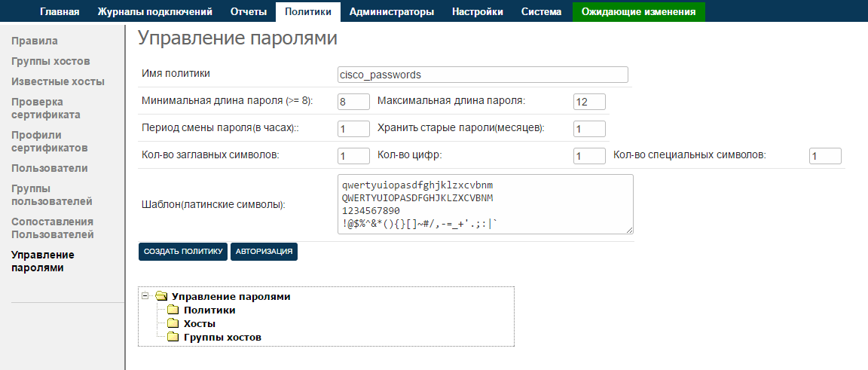Click the minimum password length field

tap(353, 101)
